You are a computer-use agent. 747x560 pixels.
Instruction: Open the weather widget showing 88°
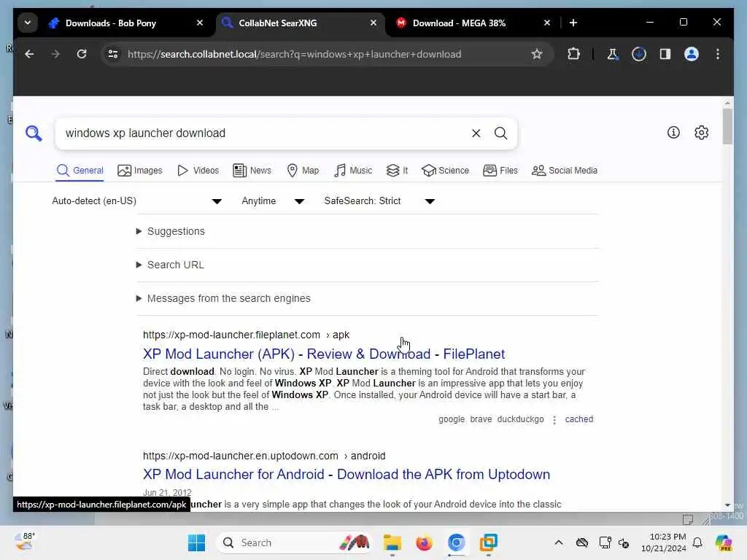24,542
